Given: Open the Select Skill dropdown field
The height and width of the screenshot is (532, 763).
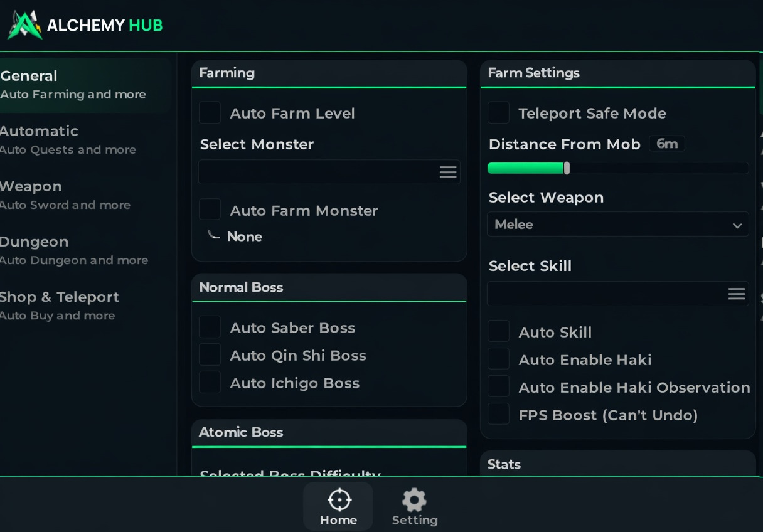Looking at the screenshot, I should [x=606, y=294].
